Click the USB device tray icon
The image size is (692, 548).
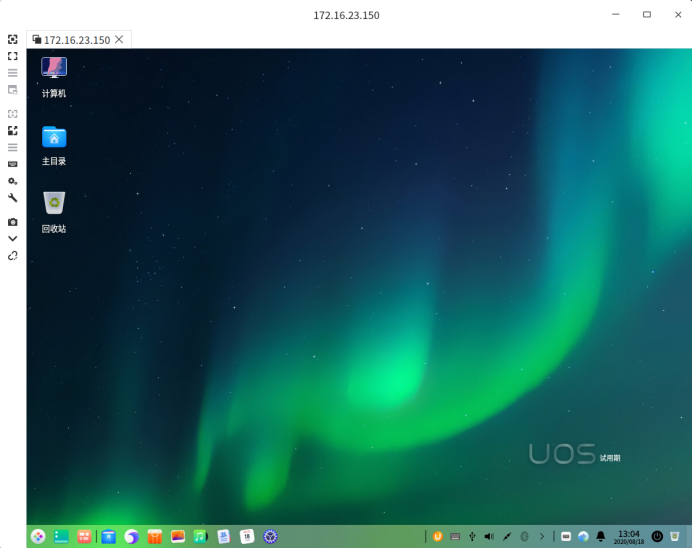472,537
